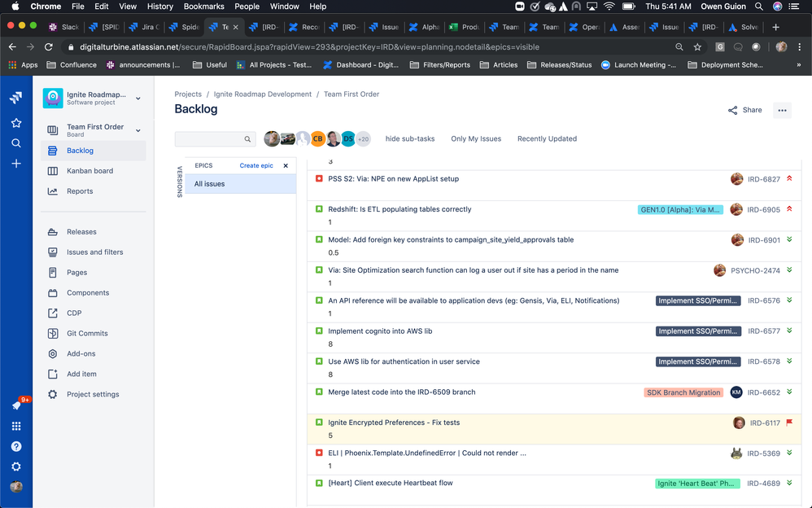Select the Ignite Encrypted Preferences issue row
This screenshot has width=812, height=508.
coord(554,429)
